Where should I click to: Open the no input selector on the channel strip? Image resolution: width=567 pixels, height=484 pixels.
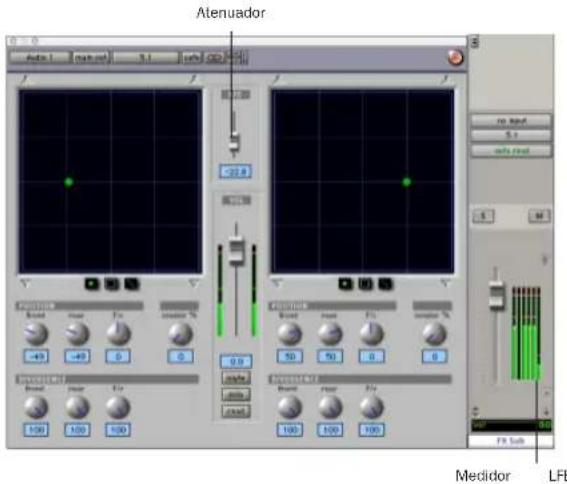[511, 121]
